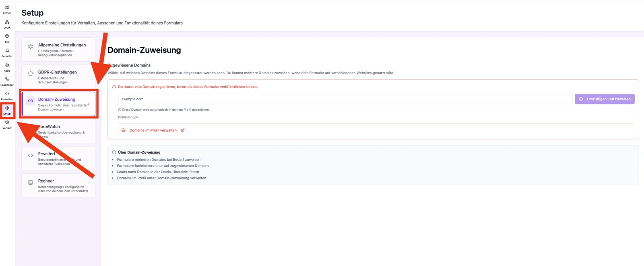The image size is (644, 266).
Task: Select GDPR-Einstellungen settings card
Action: 58,77
